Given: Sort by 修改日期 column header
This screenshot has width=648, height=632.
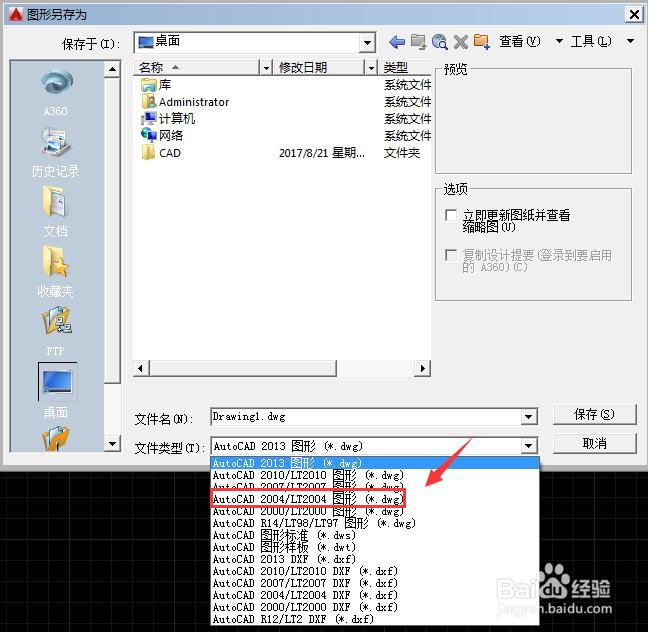Looking at the screenshot, I should pos(319,67).
